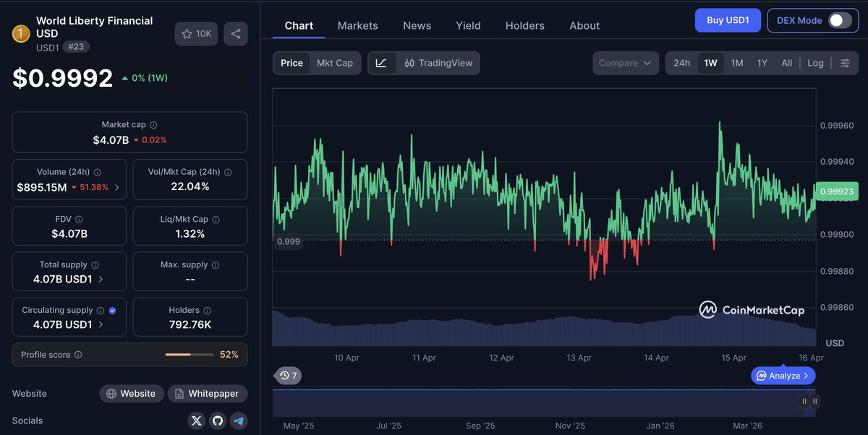Click the USD currency label on chart

click(x=835, y=343)
